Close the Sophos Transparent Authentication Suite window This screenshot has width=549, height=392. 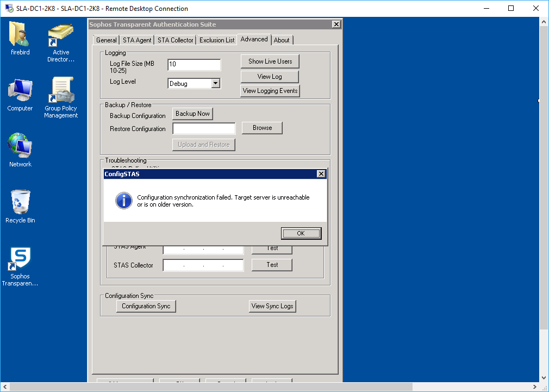336,24
